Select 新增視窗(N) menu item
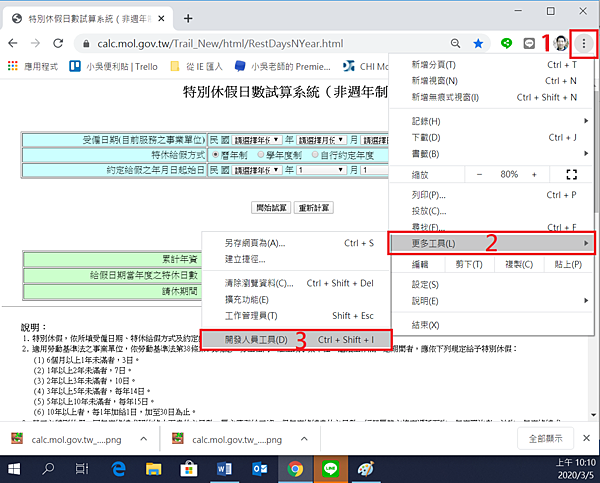This screenshot has height=483, width=600. pos(491,81)
